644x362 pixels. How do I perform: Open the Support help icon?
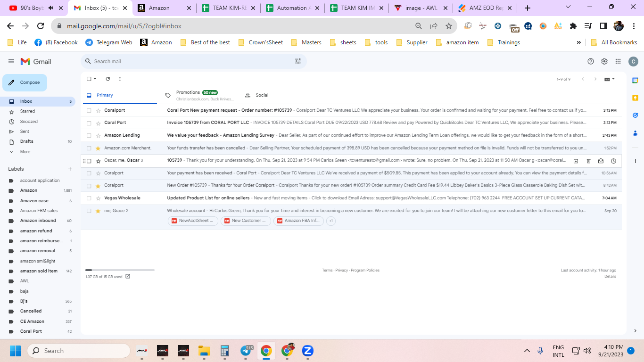[x=591, y=61]
